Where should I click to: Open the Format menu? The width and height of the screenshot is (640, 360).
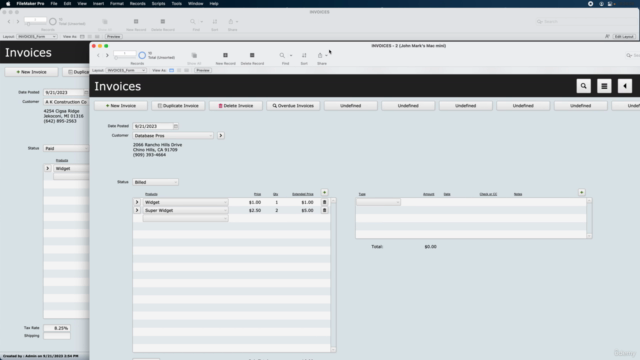coord(117,4)
